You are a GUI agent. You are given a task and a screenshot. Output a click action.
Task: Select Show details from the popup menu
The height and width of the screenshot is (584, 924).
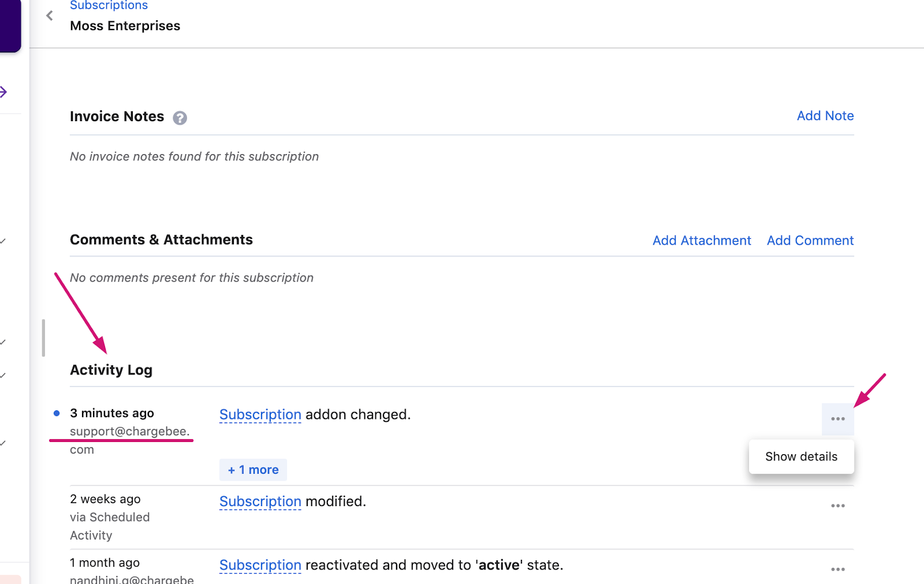(801, 456)
